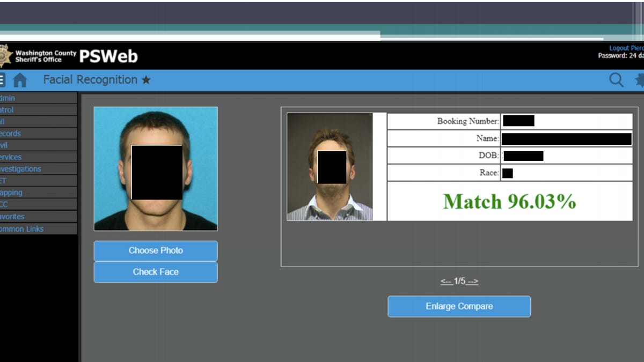Expand the Common Links sidebar section
Image resolution: width=644 pixels, height=362 pixels.
(x=21, y=229)
